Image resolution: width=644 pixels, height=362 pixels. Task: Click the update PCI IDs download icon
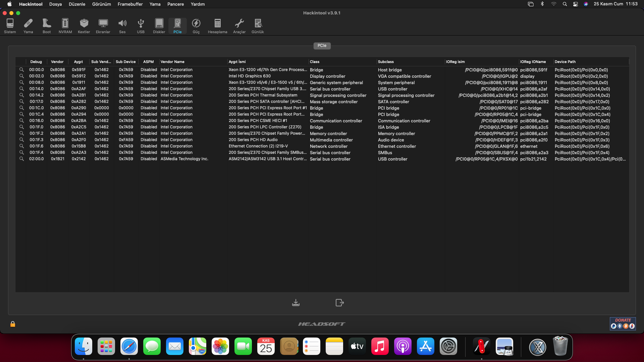pyautogui.click(x=296, y=303)
